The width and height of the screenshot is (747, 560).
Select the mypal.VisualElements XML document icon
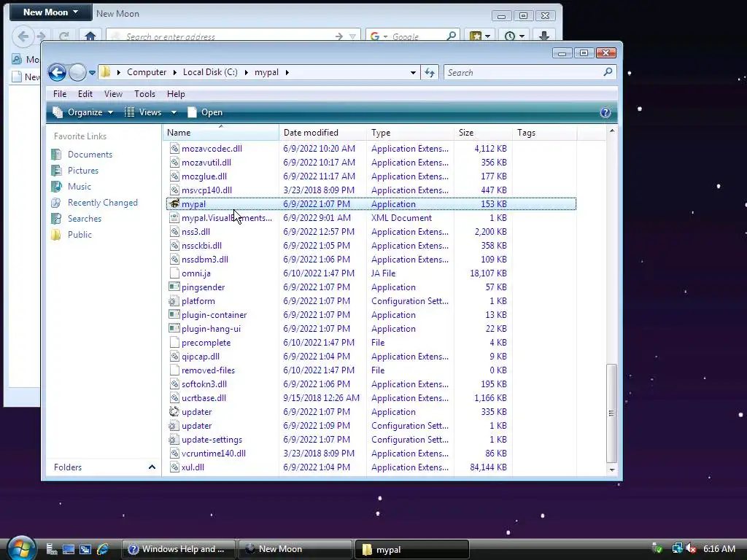pos(174,217)
